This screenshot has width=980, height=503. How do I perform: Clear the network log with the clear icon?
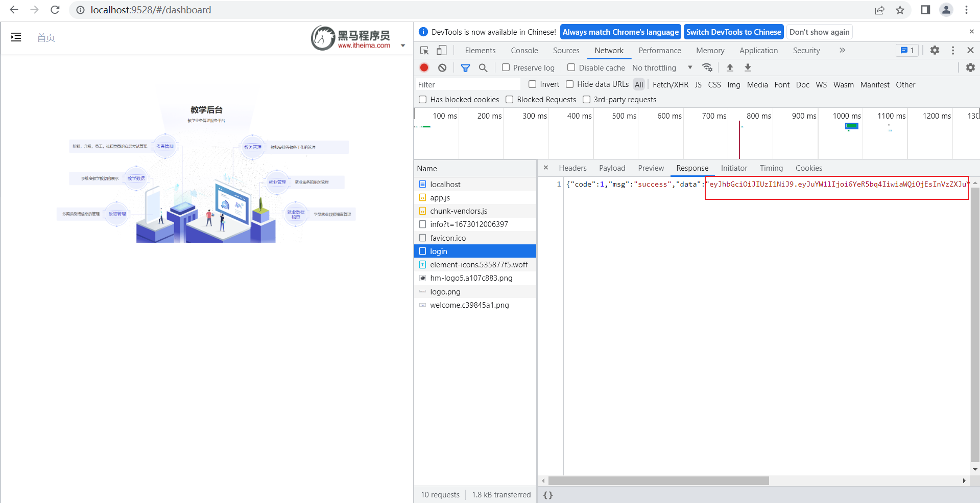[x=442, y=67]
